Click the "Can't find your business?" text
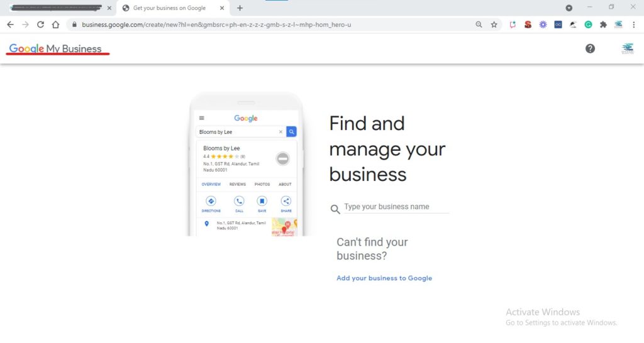The height and width of the screenshot is (343, 644). point(372,249)
